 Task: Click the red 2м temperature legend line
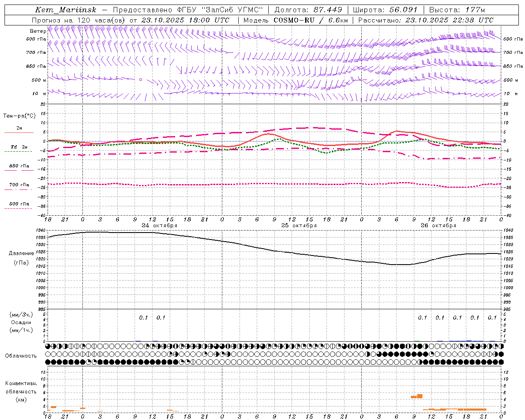tap(19, 132)
